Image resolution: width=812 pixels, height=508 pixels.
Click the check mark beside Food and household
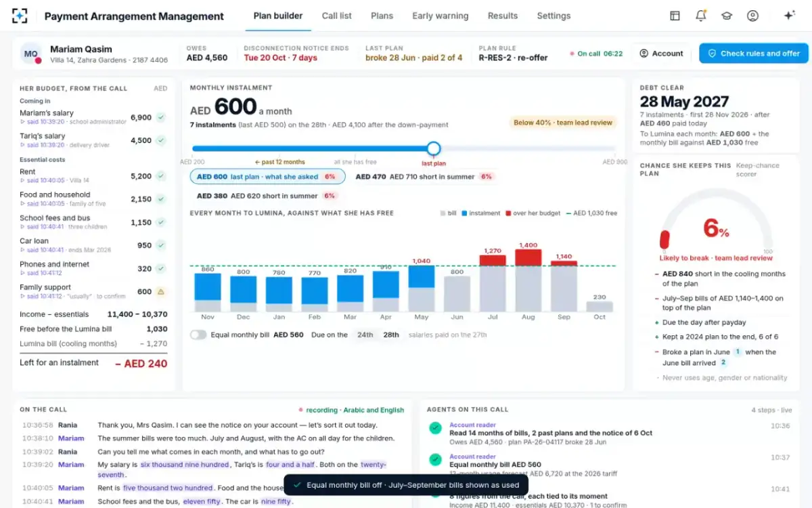click(161, 199)
